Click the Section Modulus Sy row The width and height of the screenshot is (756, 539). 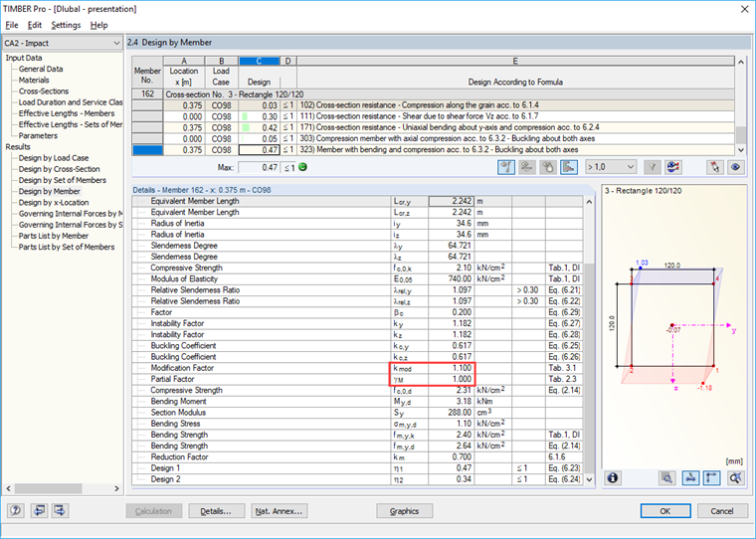357,413
